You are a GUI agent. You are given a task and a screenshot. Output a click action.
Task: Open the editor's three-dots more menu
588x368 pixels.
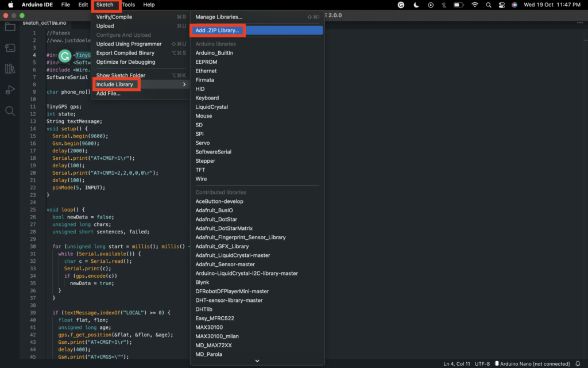point(579,23)
